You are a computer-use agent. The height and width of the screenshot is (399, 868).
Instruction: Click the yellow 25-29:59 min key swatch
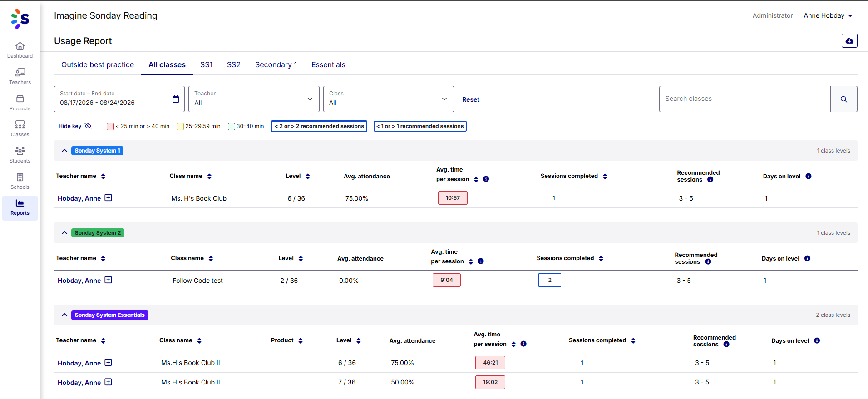pyautogui.click(x=180, y=127)
